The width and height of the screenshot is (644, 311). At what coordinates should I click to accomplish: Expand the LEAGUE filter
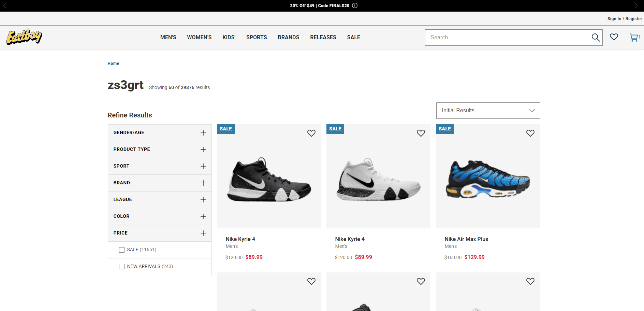(x=160, y=200)
